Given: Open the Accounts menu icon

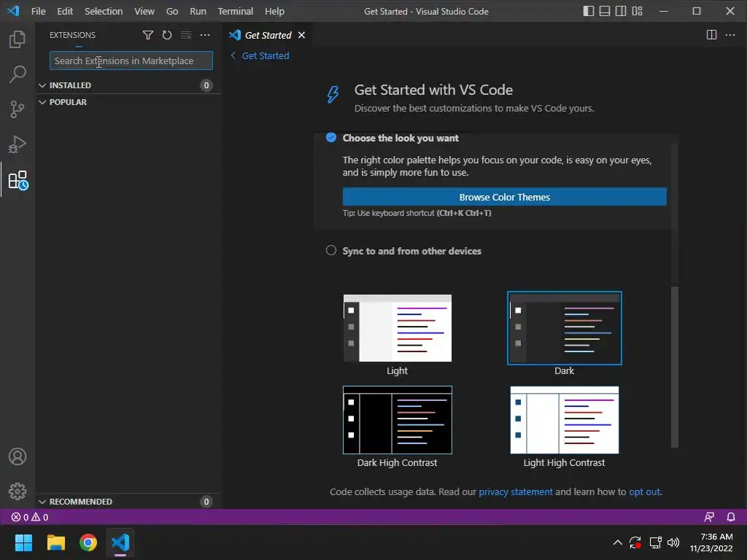Looking at the screenshot, I should coord(18,456).
